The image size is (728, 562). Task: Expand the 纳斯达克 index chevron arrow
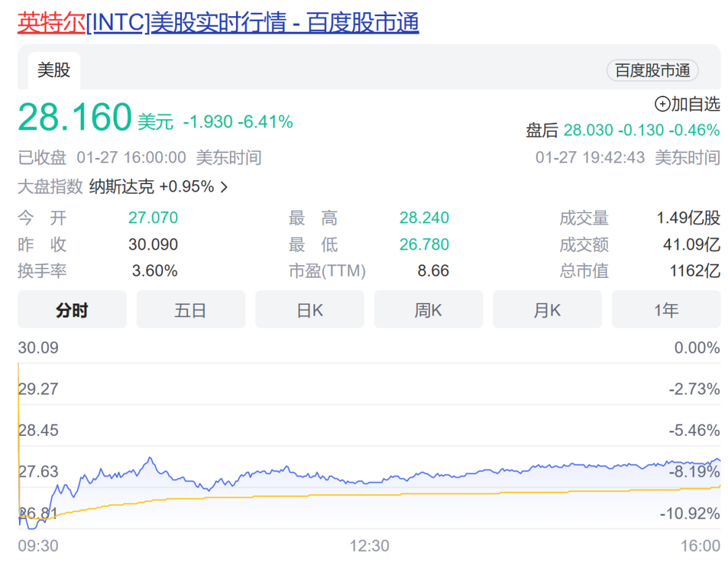tap(224, 187)
